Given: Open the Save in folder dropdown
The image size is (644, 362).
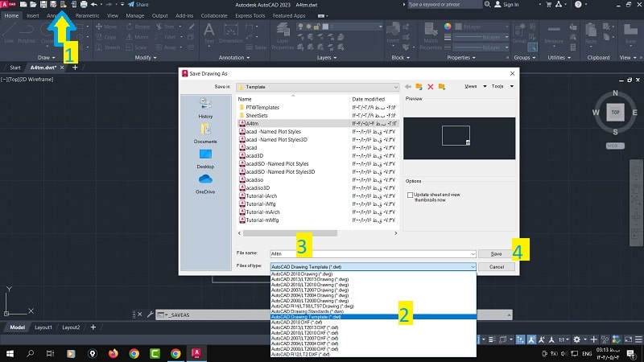Looking at the screenshot, I should point(395,87).
